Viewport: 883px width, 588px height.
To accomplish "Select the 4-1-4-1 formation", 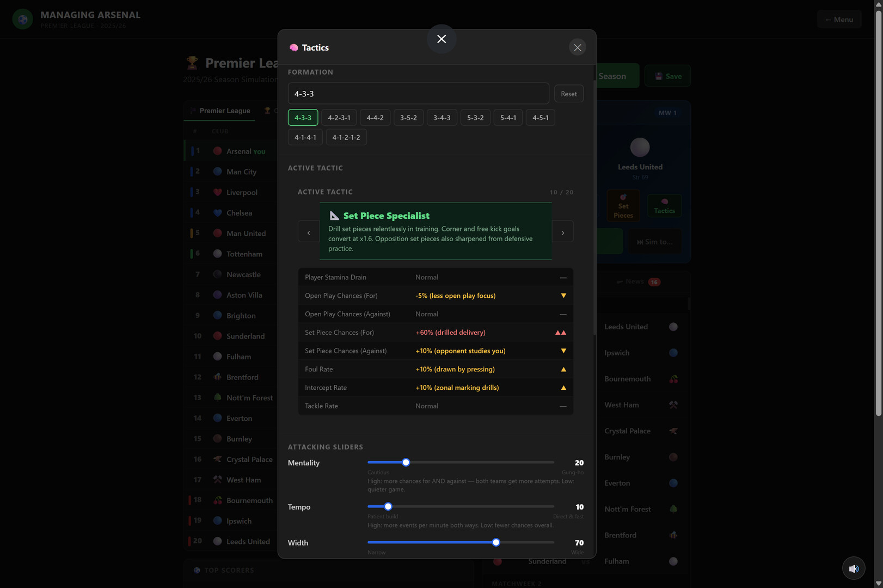I will click(305, 137).
